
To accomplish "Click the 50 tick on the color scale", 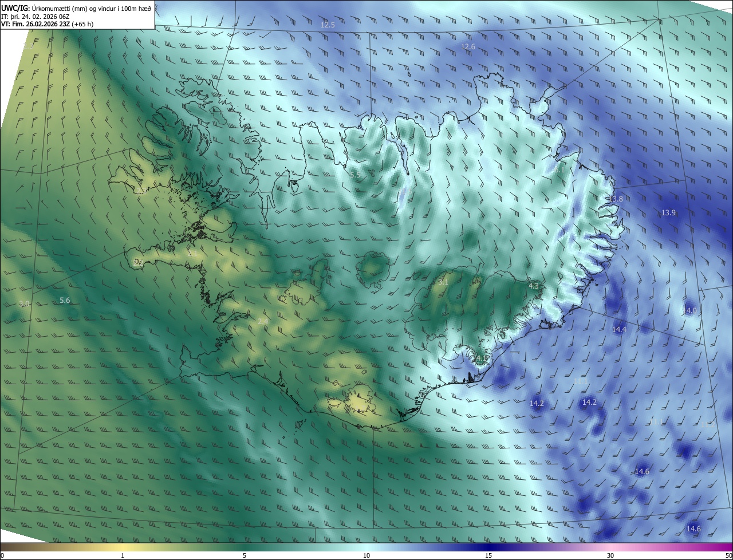I will point(728,555).
